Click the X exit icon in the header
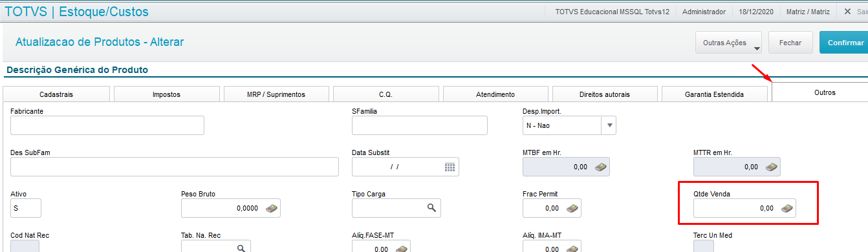The width and height of the screenshot is (868, 252). point(847,12)
